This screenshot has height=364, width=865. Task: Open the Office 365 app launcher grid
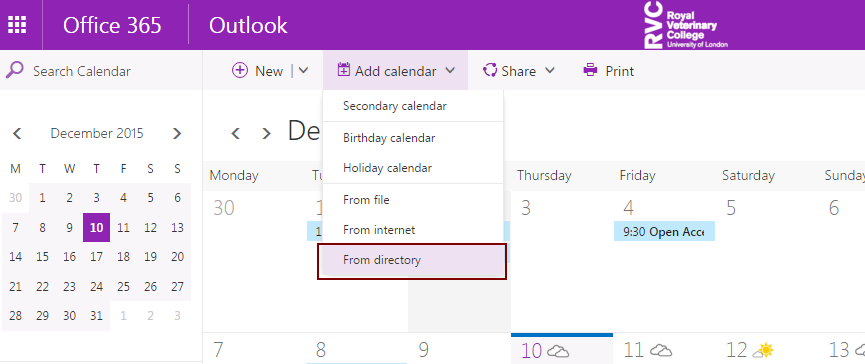click(17, 25)
